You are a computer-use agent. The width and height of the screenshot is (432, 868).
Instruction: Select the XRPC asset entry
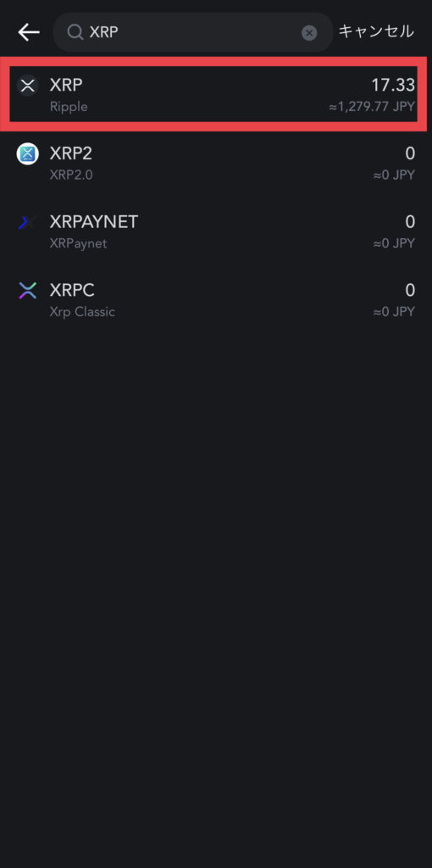(216, 299)
